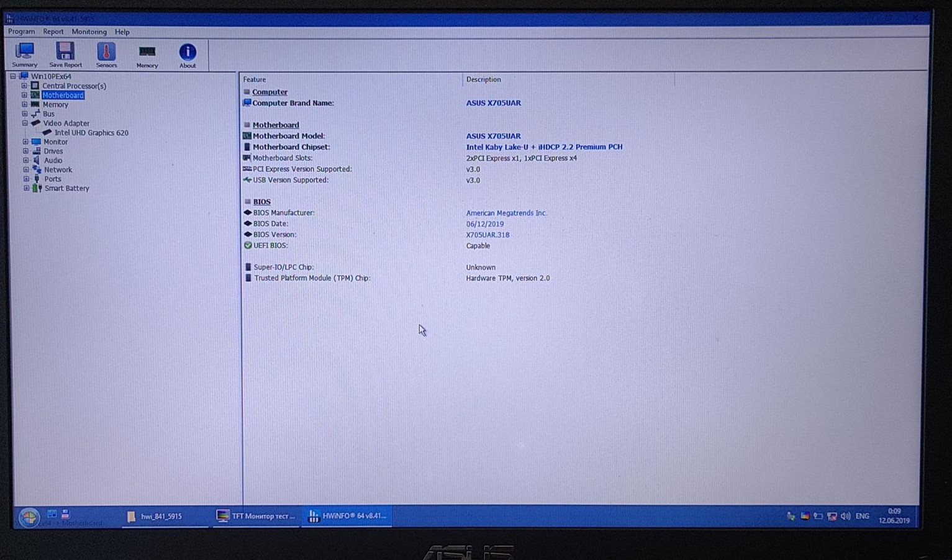The image size is (952, 560).
Task: Select Memory in the device tree
Action: tap(55, 104)
